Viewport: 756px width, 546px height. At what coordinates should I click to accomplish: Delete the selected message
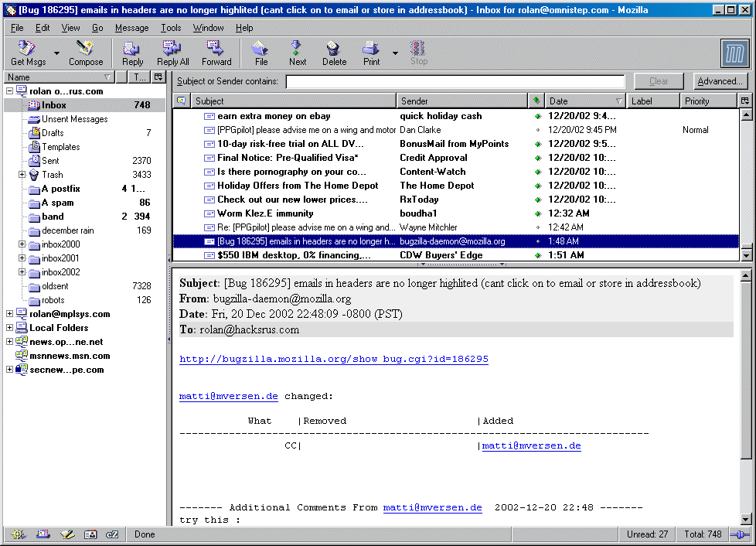point(334,53)
